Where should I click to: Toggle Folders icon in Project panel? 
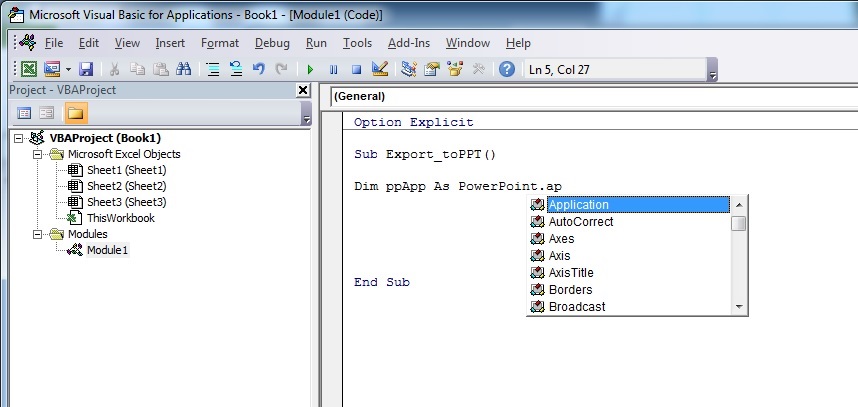click(76, 113)
